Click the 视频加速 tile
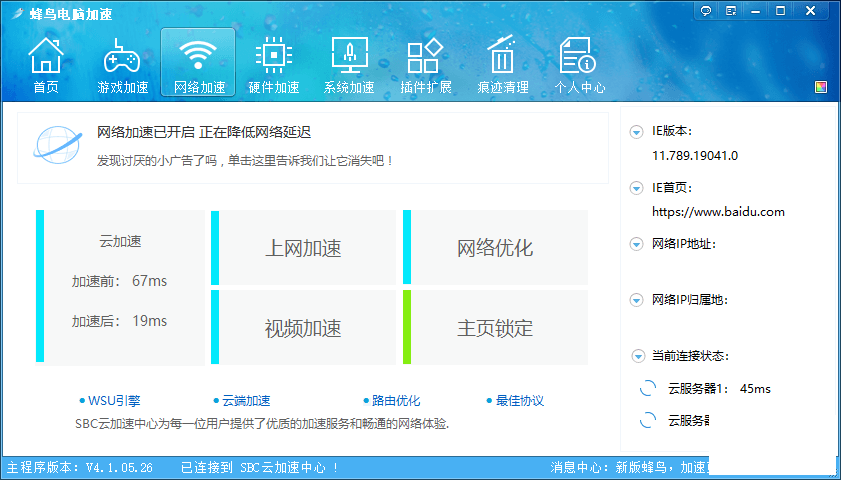 [x=303, y=328]
